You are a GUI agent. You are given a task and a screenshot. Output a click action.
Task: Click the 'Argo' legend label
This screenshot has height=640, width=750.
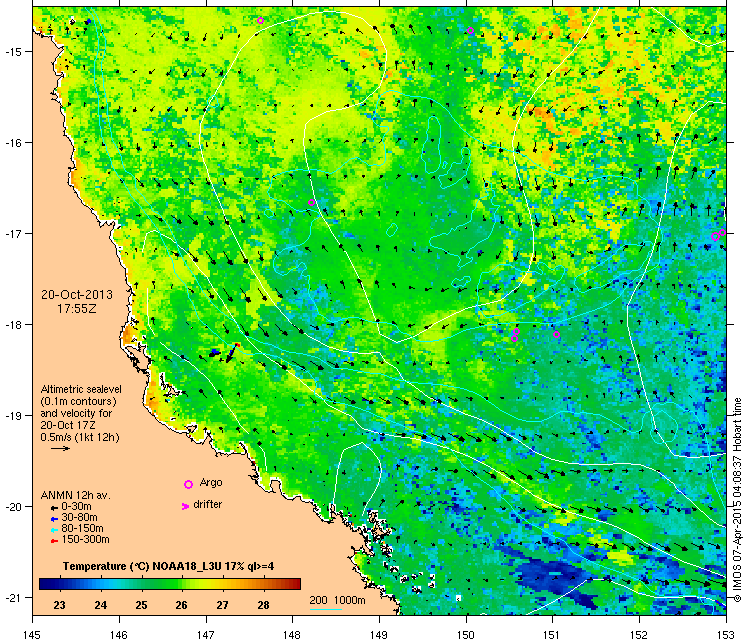(211, 483)
